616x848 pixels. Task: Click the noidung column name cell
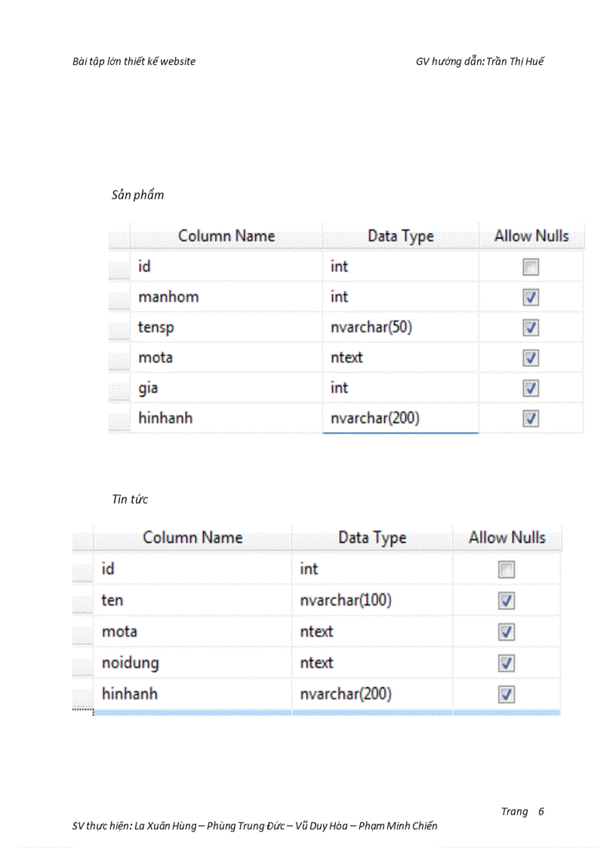coord(192,663)
